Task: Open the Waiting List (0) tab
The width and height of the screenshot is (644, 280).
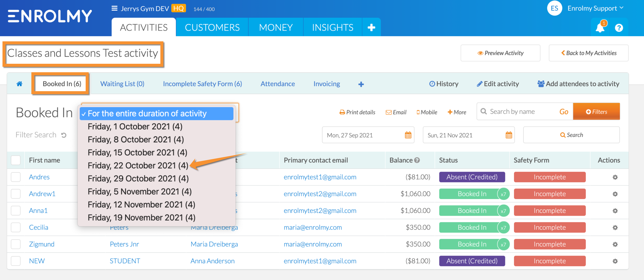Action: click(122, 84)
